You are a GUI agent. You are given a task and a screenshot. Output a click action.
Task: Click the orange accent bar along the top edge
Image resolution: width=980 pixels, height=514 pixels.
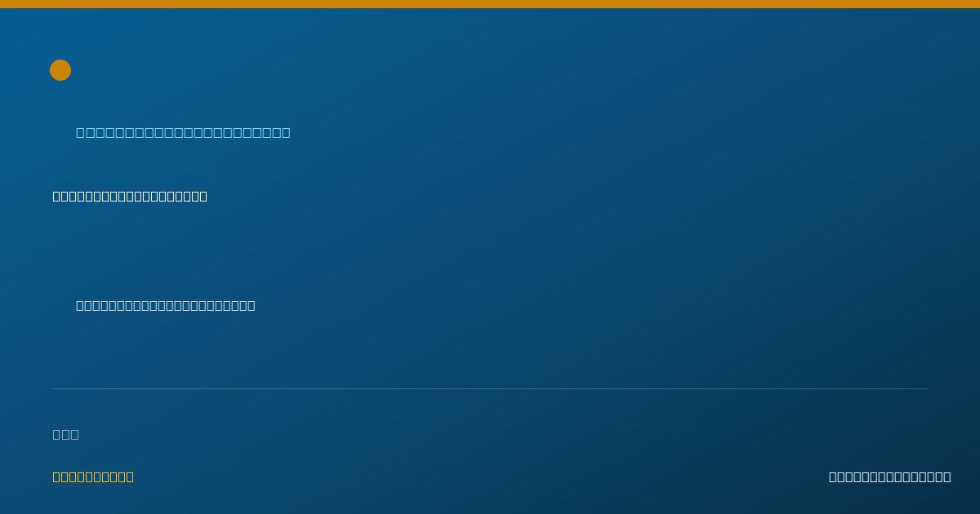(490, 4)
